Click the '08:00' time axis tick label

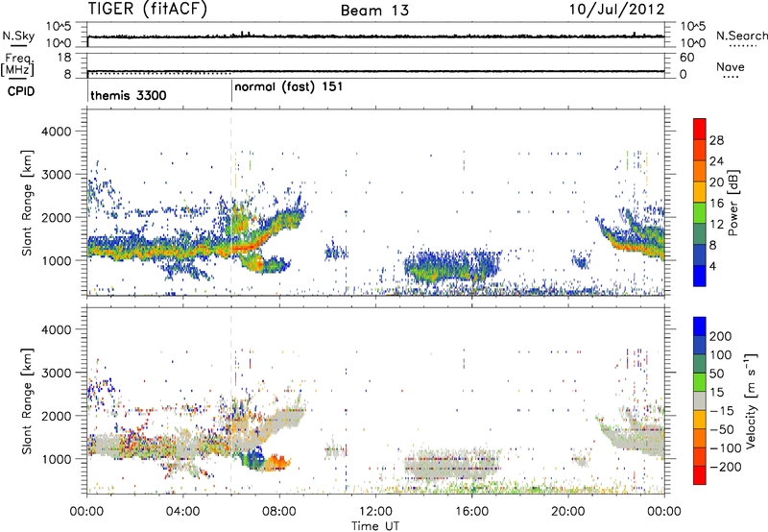(x=279, y=512)
